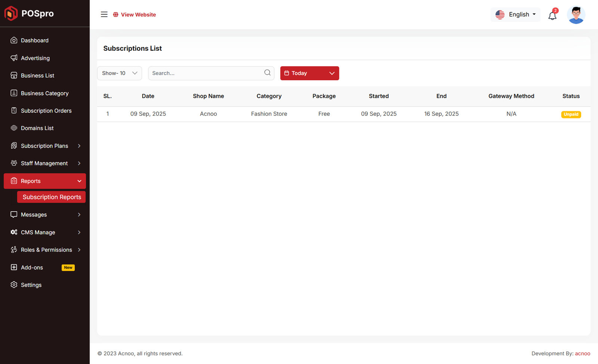
Task: Select Subscription Reports submenu item
Action: pos(52,197)
